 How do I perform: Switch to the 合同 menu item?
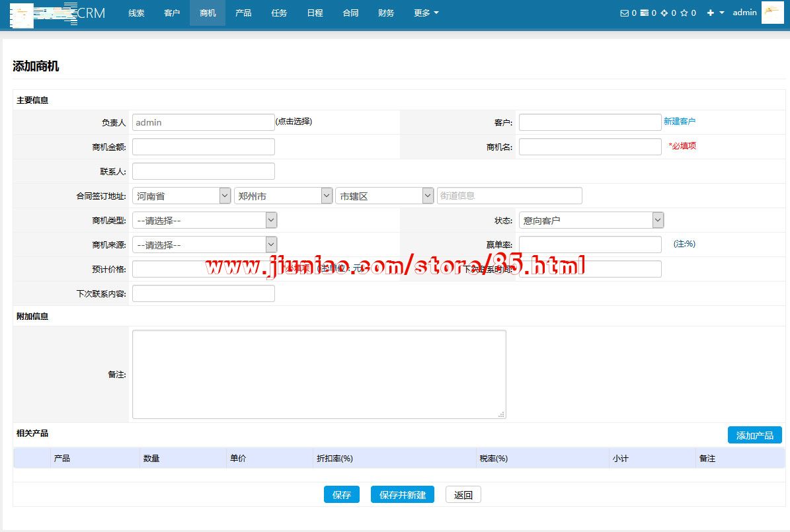(350, 13)
